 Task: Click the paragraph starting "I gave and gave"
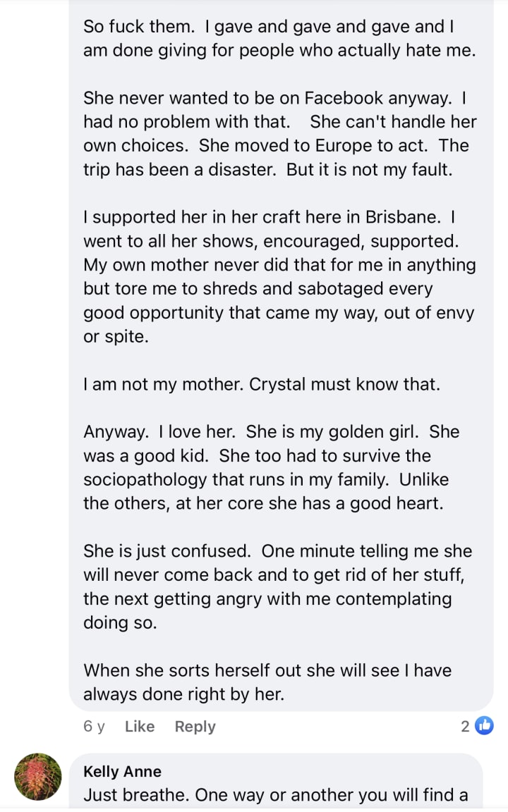coord(279,39)
